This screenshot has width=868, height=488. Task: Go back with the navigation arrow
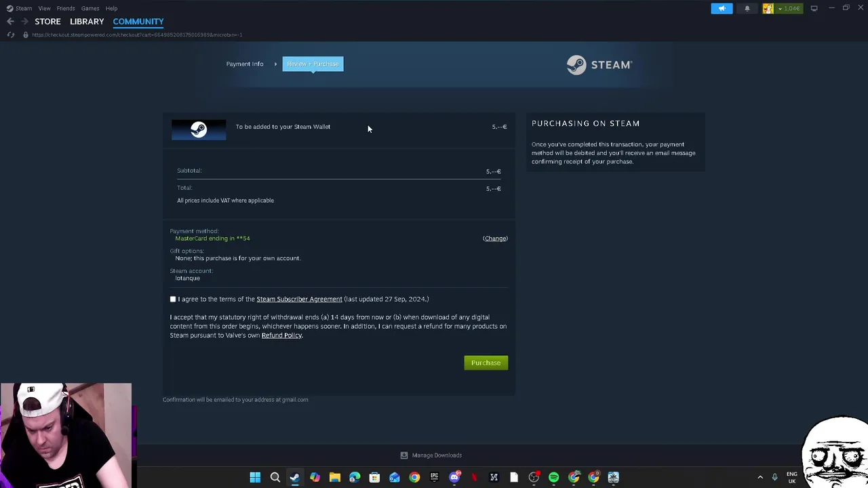10,22
